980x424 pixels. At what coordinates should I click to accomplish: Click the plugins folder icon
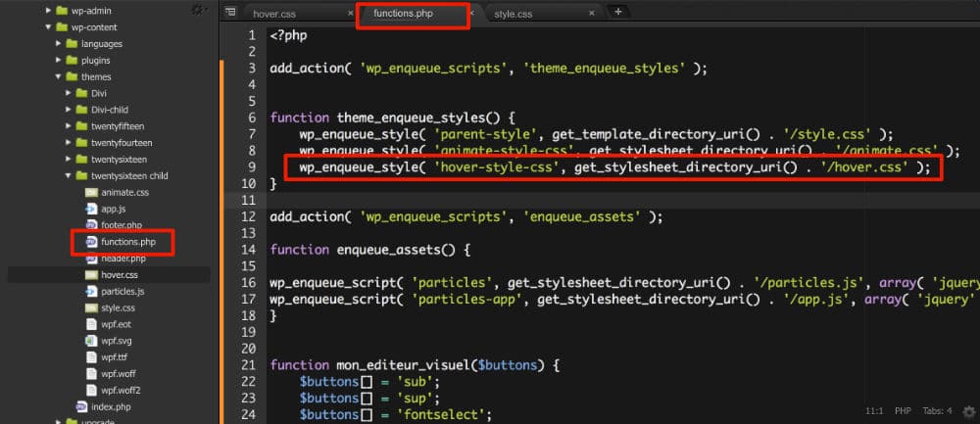[72, 60]
